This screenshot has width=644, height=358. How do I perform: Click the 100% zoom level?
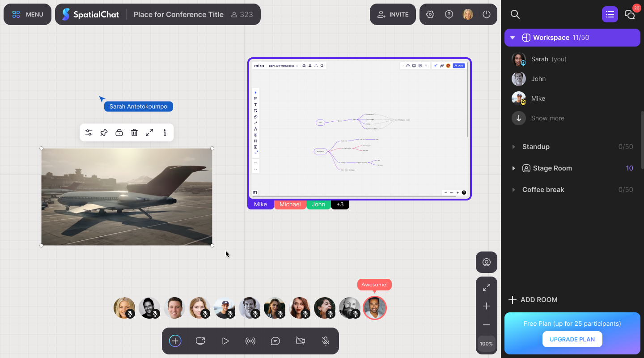tap(487, 344)
